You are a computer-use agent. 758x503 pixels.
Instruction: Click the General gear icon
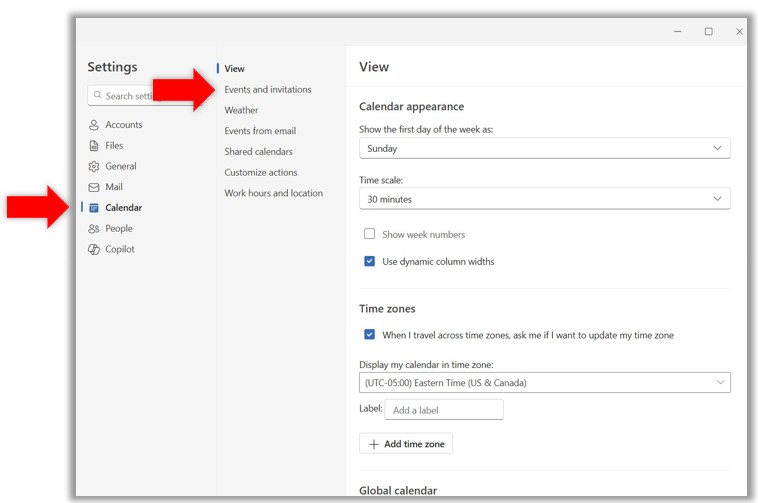point(94,167)
